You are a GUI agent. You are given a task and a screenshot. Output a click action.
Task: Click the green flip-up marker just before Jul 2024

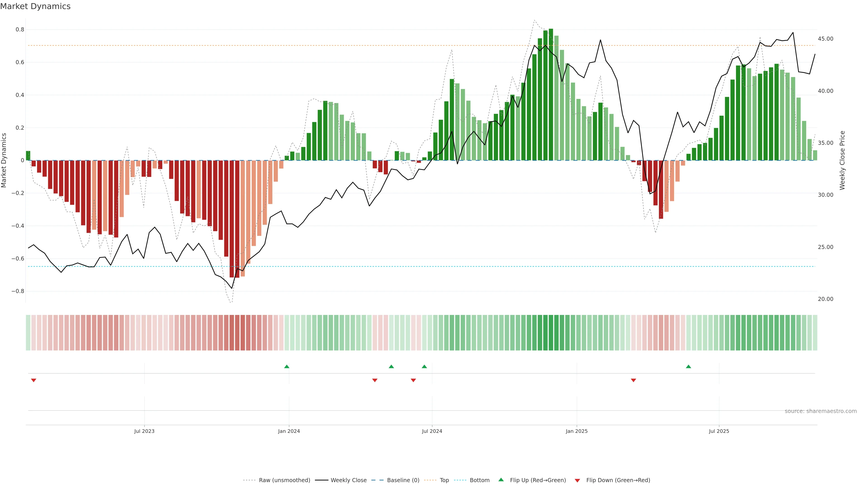point(424,366)
